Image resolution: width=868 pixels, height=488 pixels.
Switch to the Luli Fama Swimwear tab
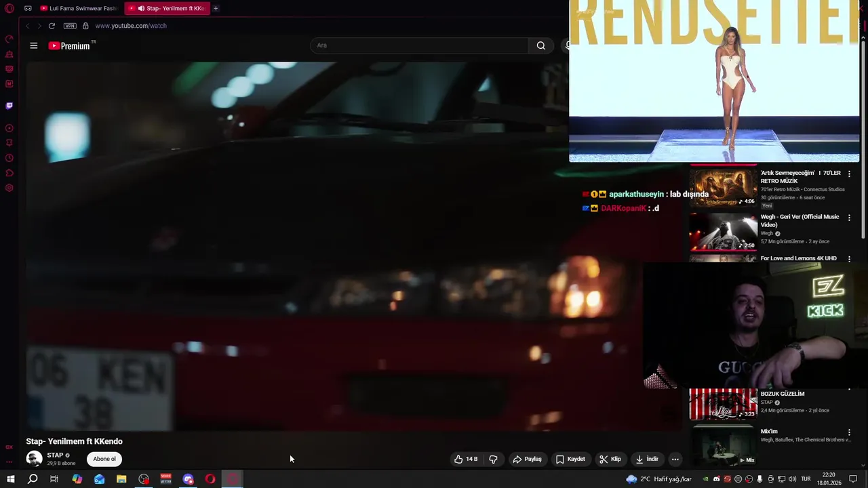79,8
